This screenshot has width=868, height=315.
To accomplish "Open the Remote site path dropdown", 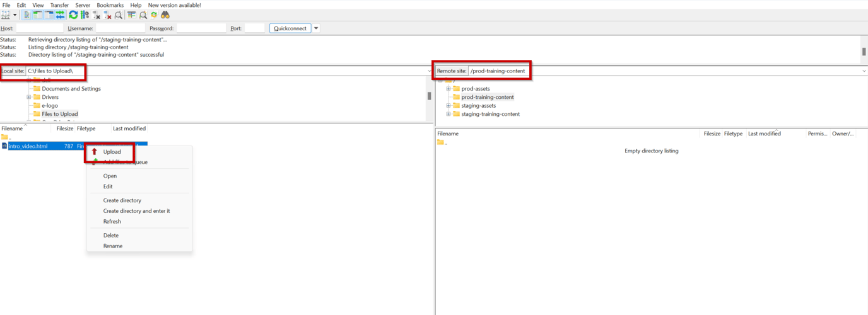I will 864,71.
